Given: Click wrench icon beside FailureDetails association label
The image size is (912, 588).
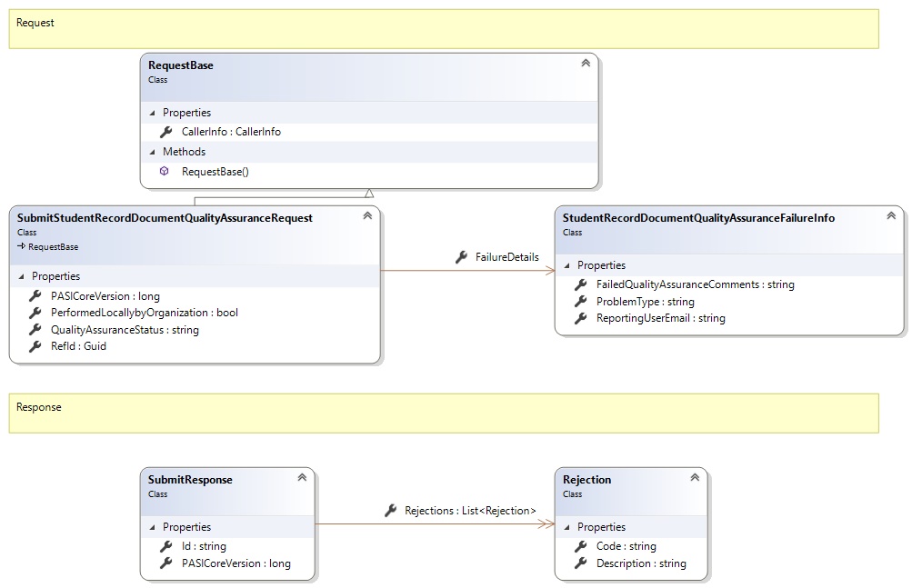Looking at the screenshot, I should (x=461, y=257).
